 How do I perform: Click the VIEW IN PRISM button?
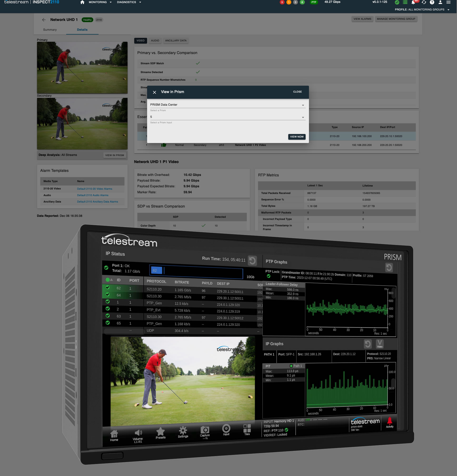(115, 155)
